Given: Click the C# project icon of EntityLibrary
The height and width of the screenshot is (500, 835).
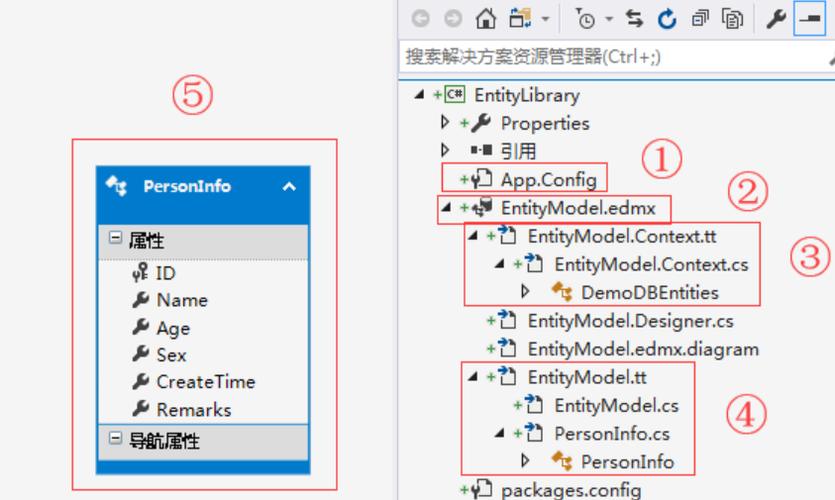Looking at the screenshot, I should [x=455, y=95].
